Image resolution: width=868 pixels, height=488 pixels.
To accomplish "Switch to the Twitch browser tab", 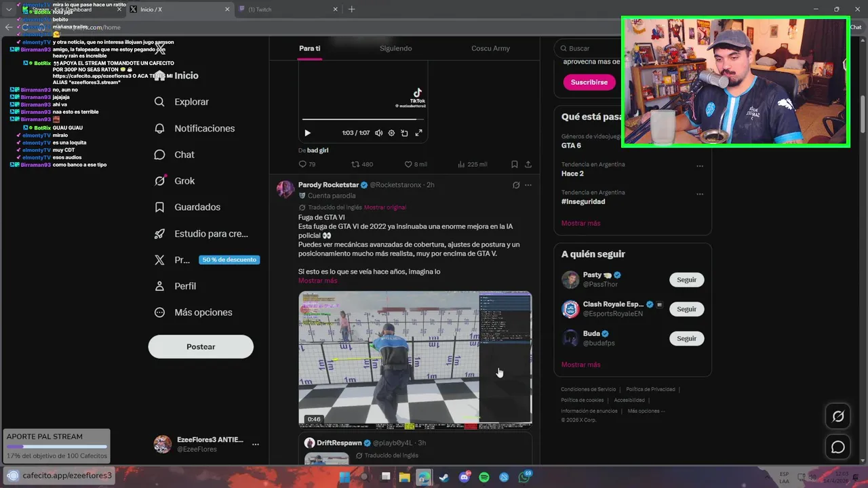I will pos(288,9).
